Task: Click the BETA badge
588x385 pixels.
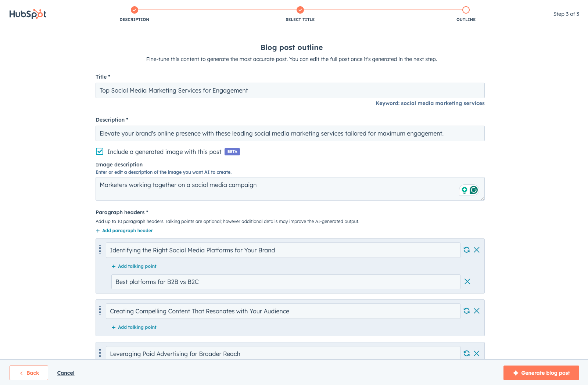Action: [232, 152]
